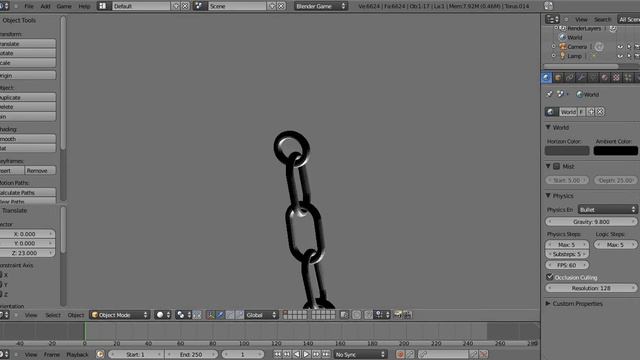Screen dimensions: 640x360
Task: Click the world datablock browse icon
Action: (551, 112)
